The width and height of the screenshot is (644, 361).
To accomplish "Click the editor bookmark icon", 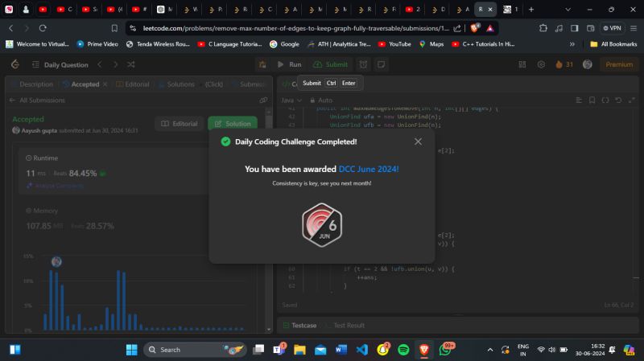I will pyautogui.click(x=592, y=100).
